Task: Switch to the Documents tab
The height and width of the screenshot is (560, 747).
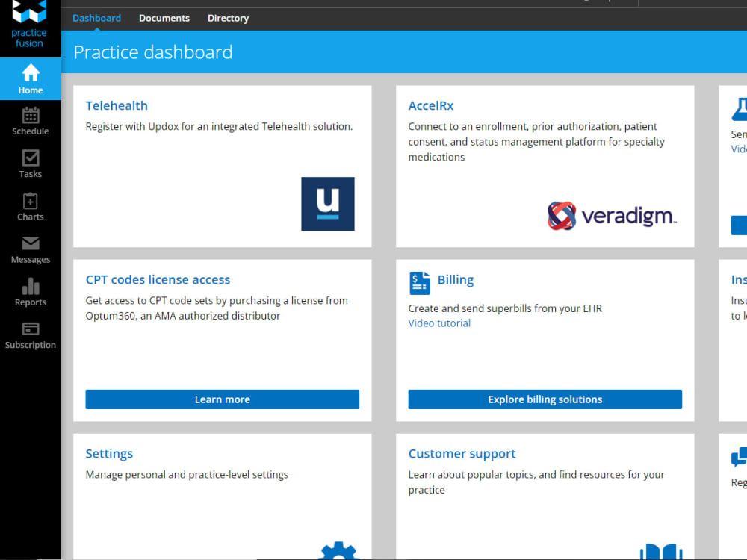Action: tap(164, 18)
